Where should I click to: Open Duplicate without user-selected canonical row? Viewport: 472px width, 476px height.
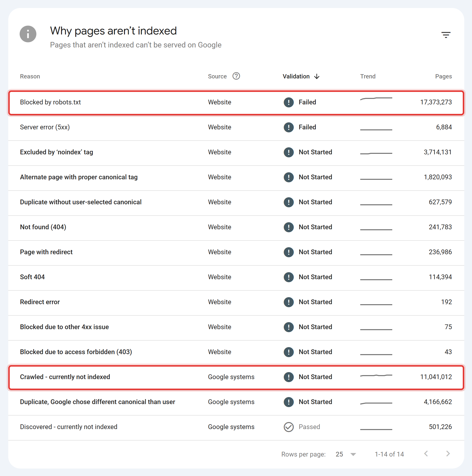236,203
